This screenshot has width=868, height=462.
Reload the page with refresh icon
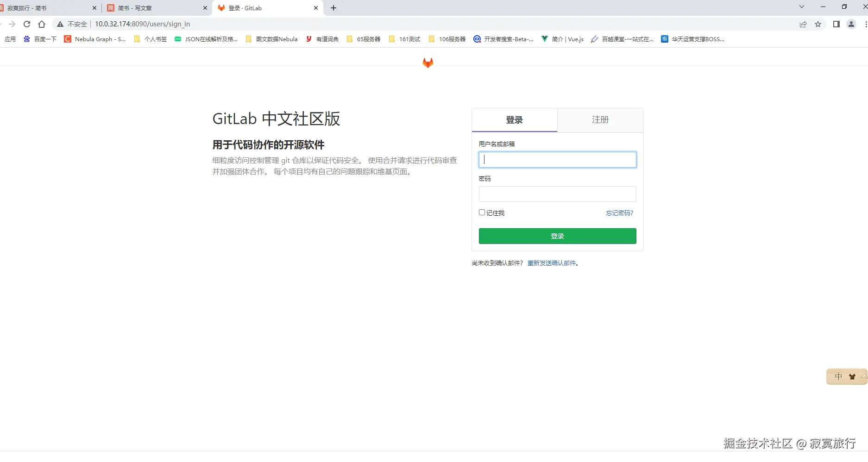click(27, 24)
